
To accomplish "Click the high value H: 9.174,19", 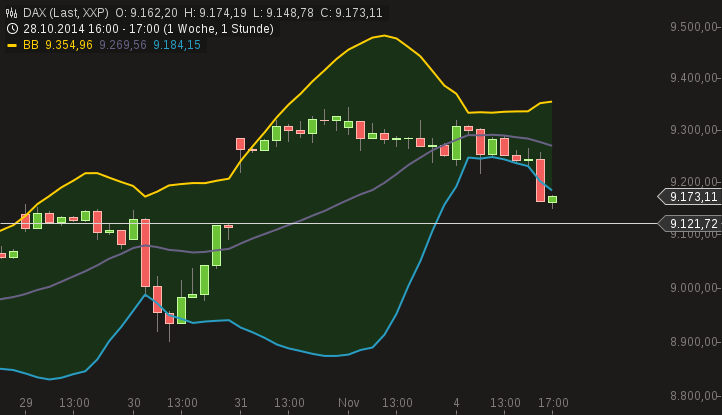I will coord(215,13).
